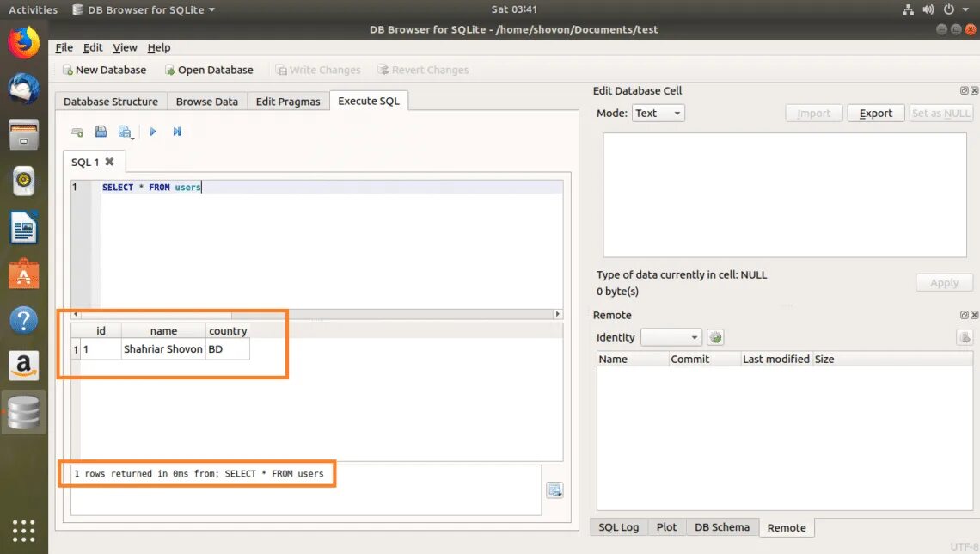Select the BD country cell
The width and height of the screenshot is (980, 554).
pyautogui.click(x=228, y=349)
